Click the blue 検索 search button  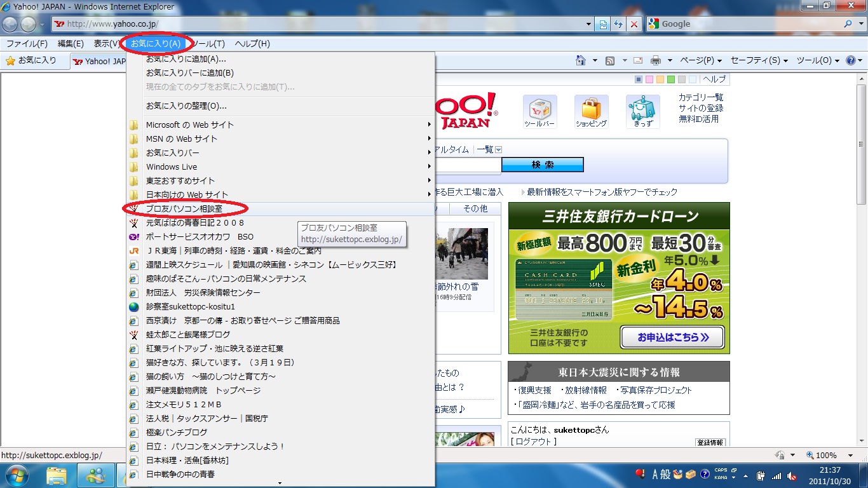pos(542,165)
